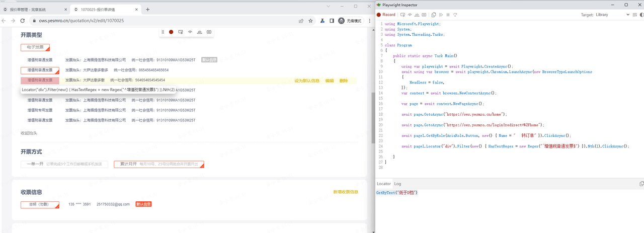Click Pause icon in Playwright Inspector
Screen dimensions: 644x233
pos(448,15)
